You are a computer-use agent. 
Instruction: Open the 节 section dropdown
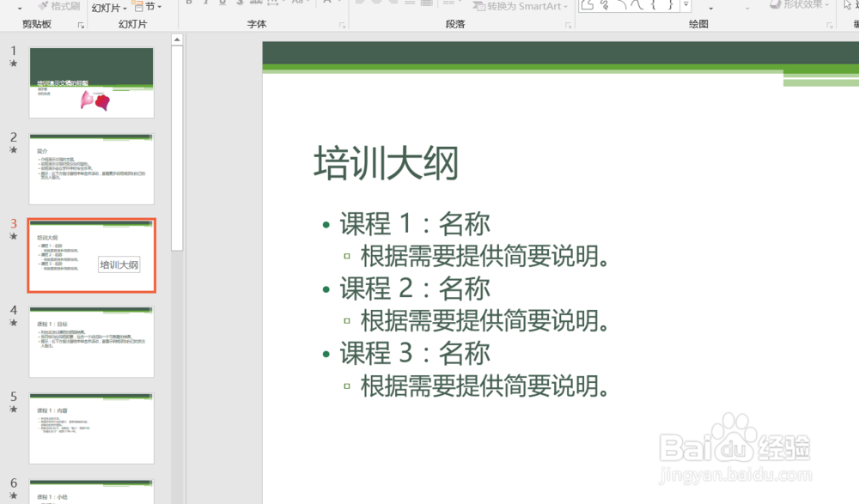tap(148, 7)
